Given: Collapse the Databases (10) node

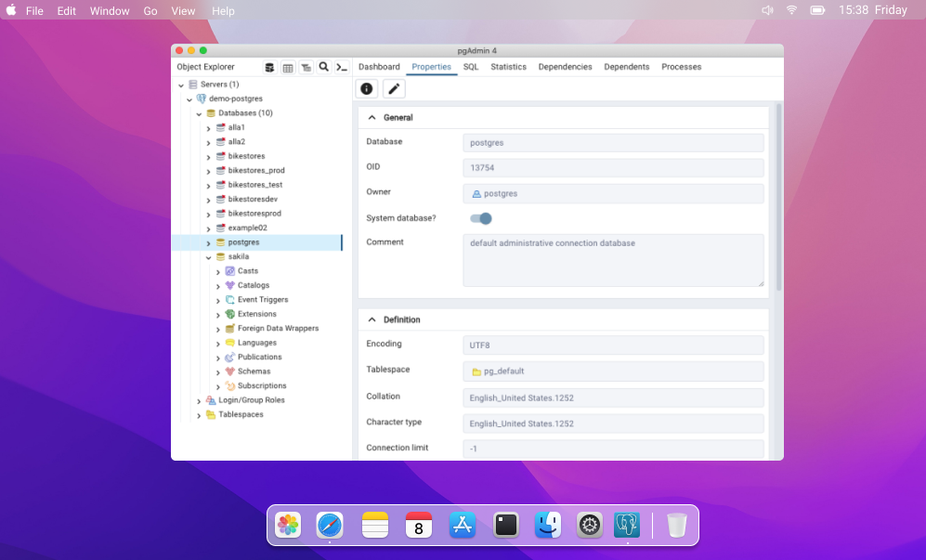Looking at the screenshot, I should 199,113.
